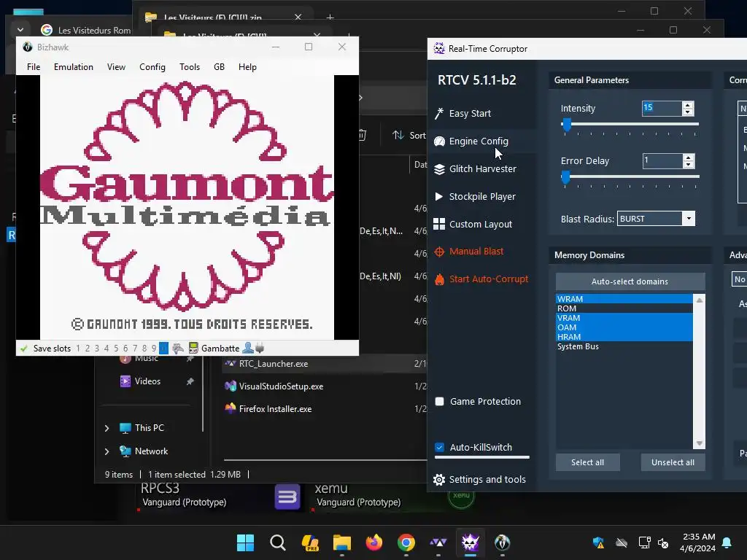Viewport: 747px width, 560px height.
Task: Open the Windows Start menu
Action: point(245,542)
